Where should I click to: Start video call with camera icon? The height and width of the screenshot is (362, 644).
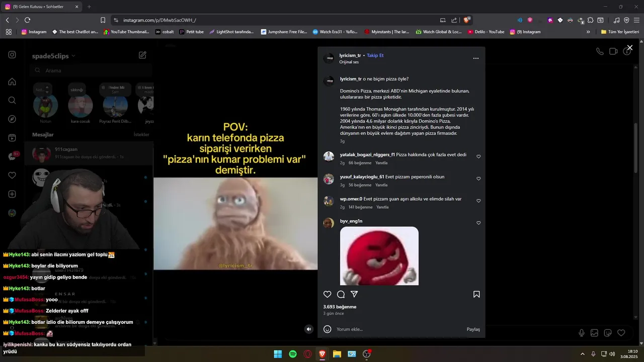click(x=613, y=51)
